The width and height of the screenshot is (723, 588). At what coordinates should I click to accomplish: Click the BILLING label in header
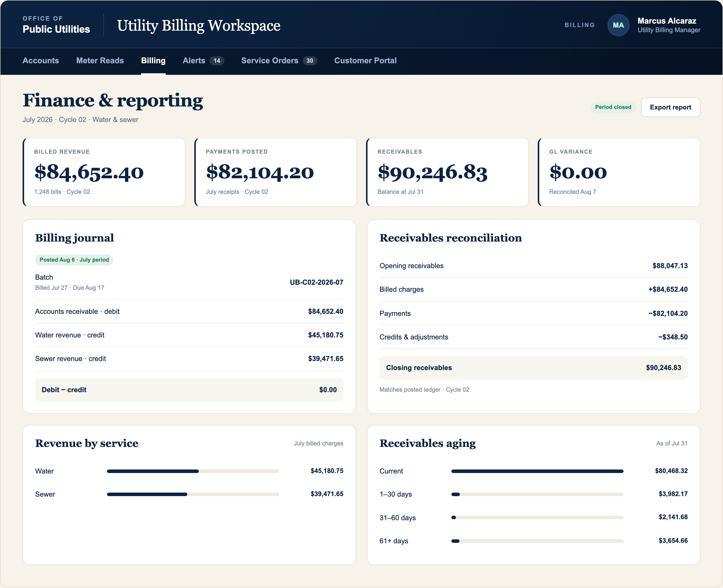pyautogui.click(x=579, y=25)
